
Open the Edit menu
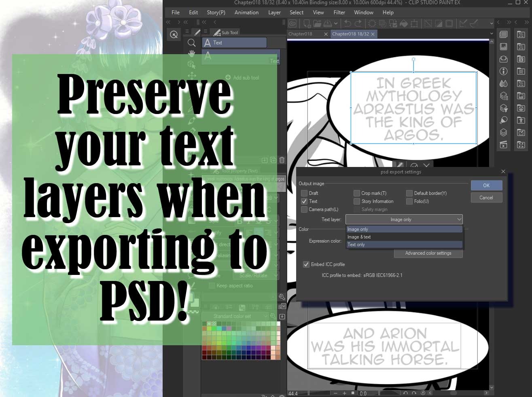tap(193, 13)
